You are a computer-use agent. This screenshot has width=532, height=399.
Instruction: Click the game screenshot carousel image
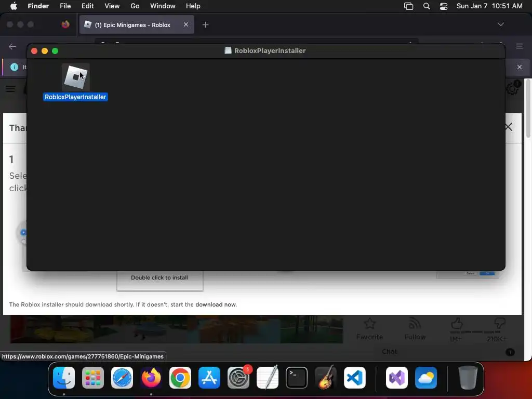tap(177, 329)
